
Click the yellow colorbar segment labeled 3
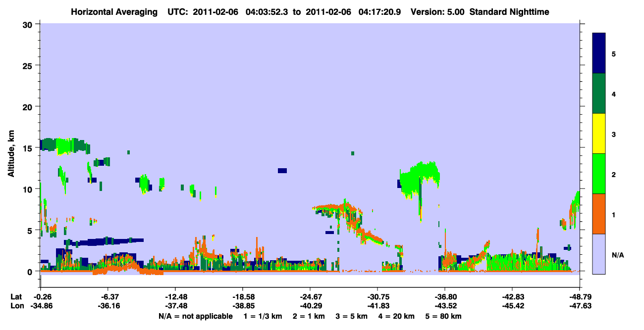coord(599,134)
